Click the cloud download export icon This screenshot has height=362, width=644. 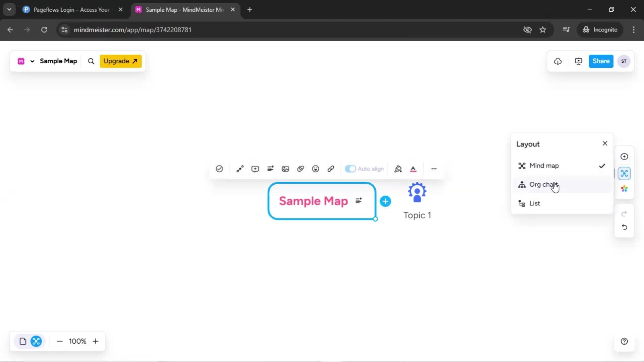[558, 61]
